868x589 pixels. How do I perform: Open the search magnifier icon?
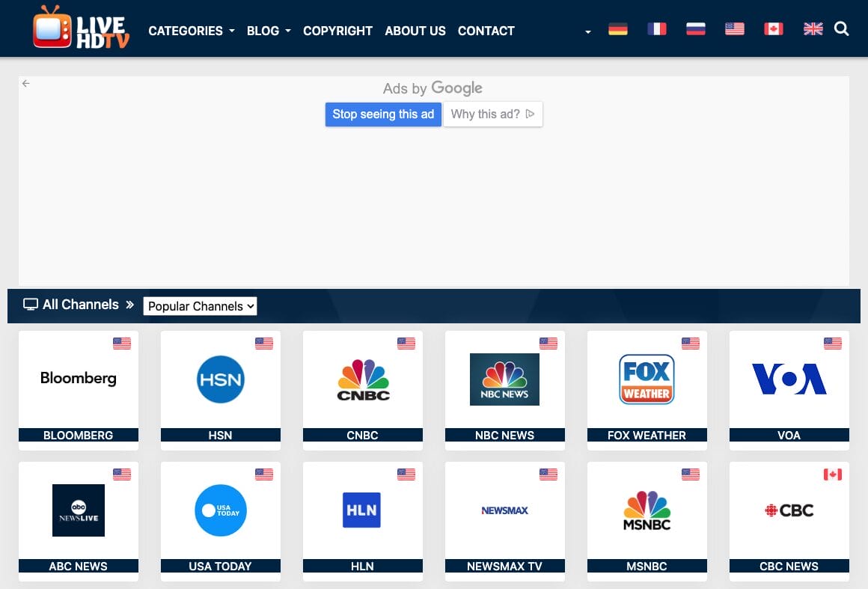(x=841, y=28)
